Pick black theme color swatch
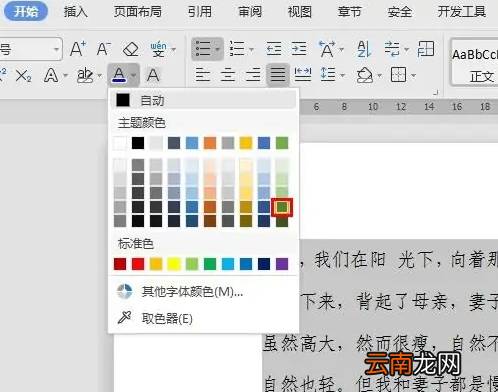The height and width of the screenshot is (392, 498). click(x=138, y=143)
